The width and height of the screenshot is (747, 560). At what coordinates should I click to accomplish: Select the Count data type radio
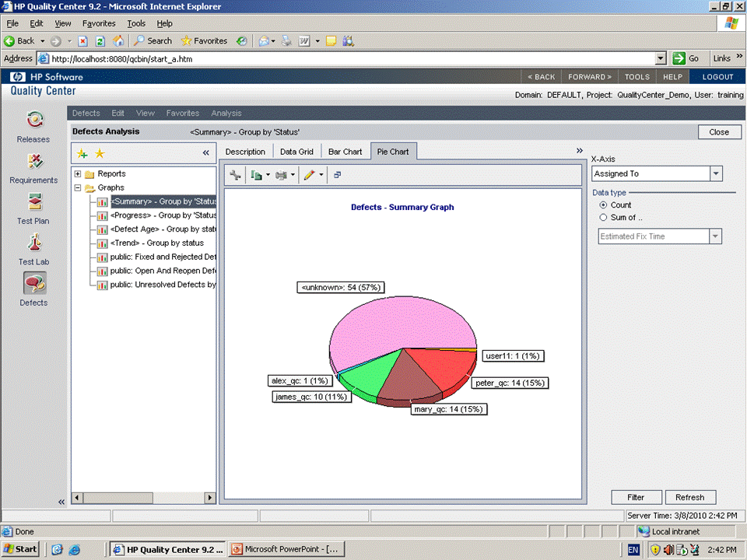(x=603, y=205)
